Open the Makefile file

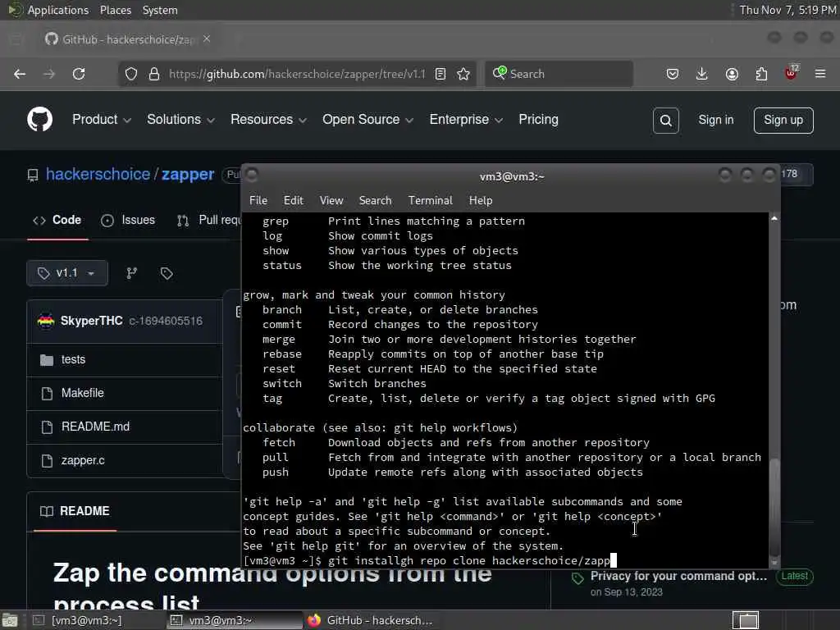point(83,393)
